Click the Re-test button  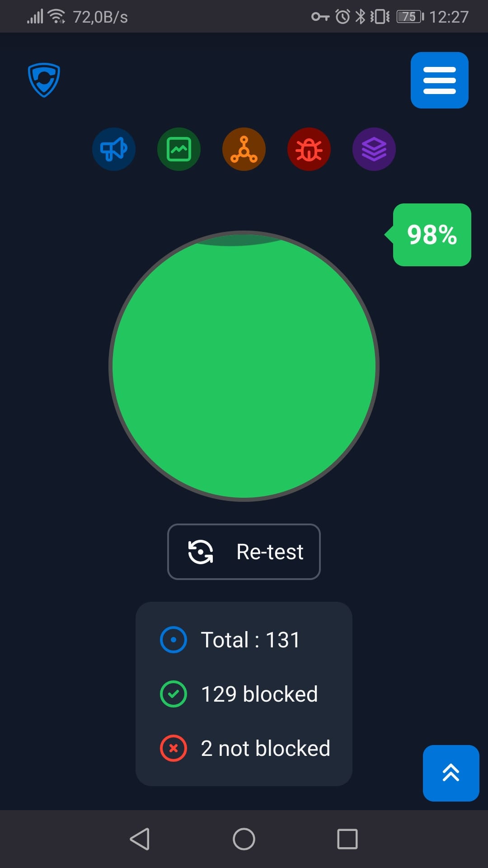(x=244, y=552)
